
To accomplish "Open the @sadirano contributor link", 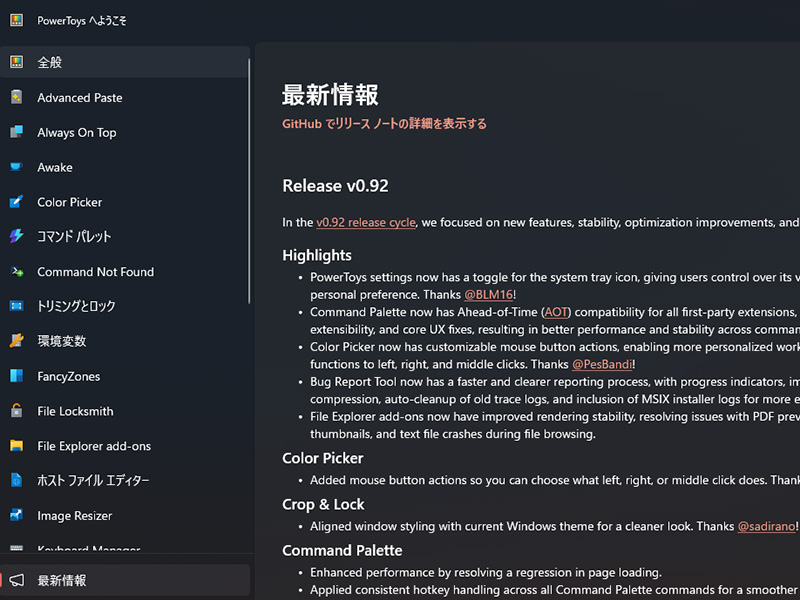I will coord(766,526).
